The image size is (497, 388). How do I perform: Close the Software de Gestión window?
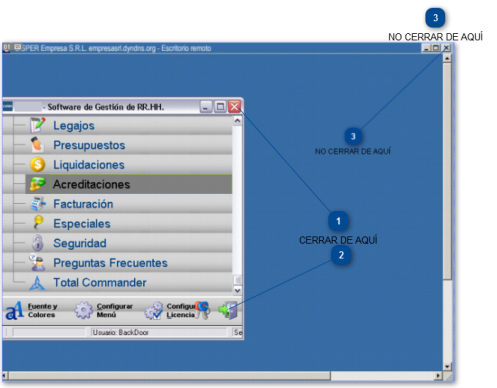(x=235, y=107)
